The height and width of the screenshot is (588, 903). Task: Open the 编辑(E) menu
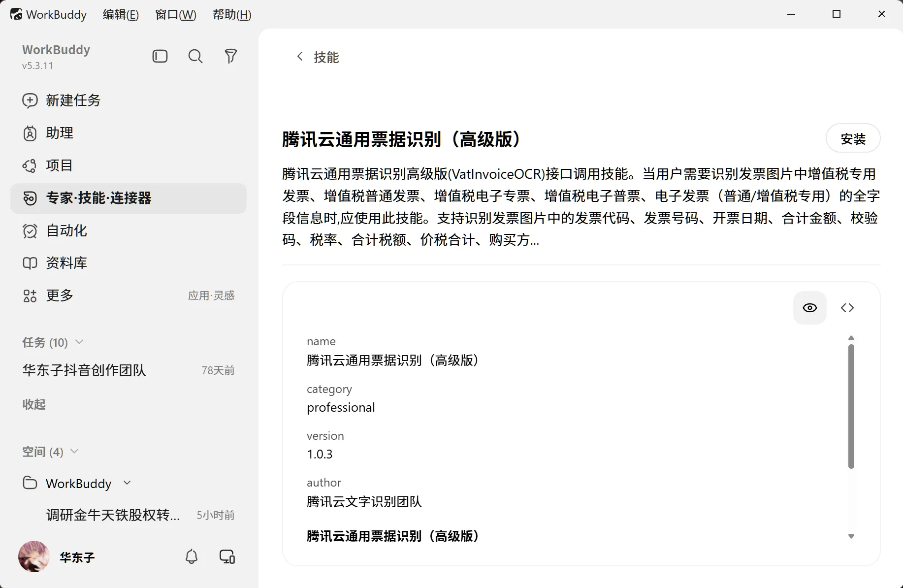121,15
